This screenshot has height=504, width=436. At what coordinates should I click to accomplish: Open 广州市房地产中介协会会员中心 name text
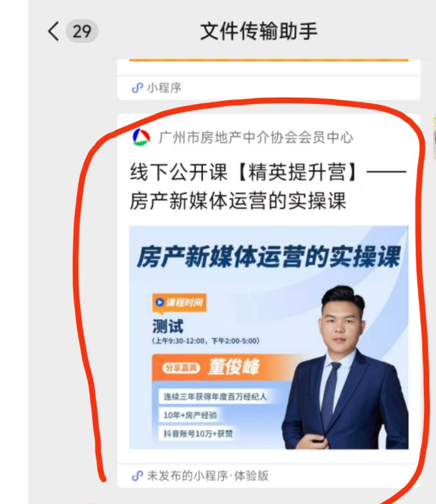256,138
